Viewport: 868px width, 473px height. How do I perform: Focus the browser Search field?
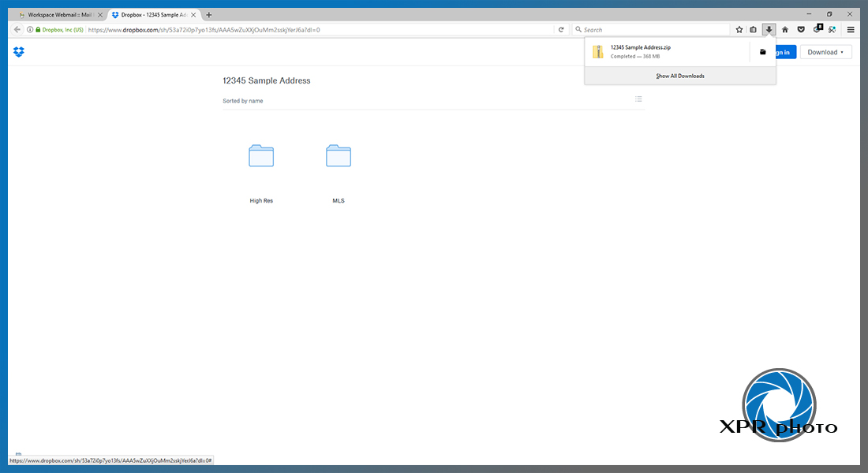pos(652,30)
